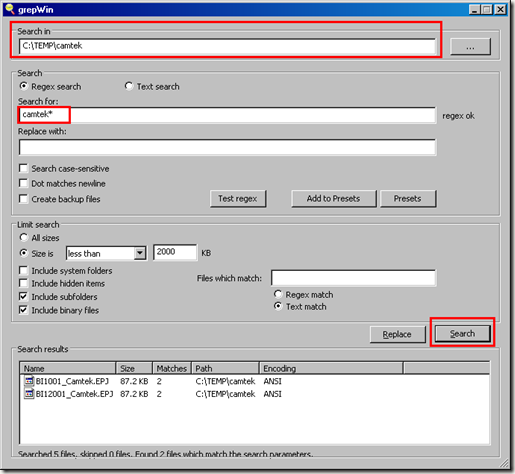Select the Regex match radio button
This screenshot has height=474, width=515.
(x=278, y=294)
